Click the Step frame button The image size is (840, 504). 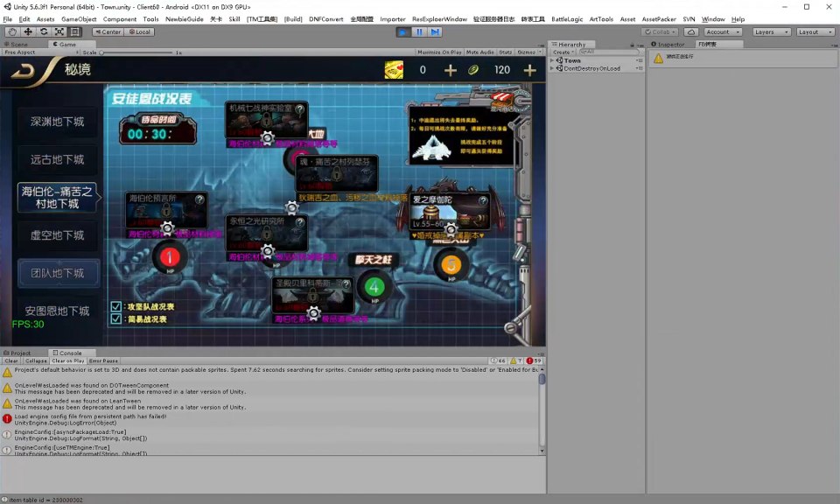[435, 31]
